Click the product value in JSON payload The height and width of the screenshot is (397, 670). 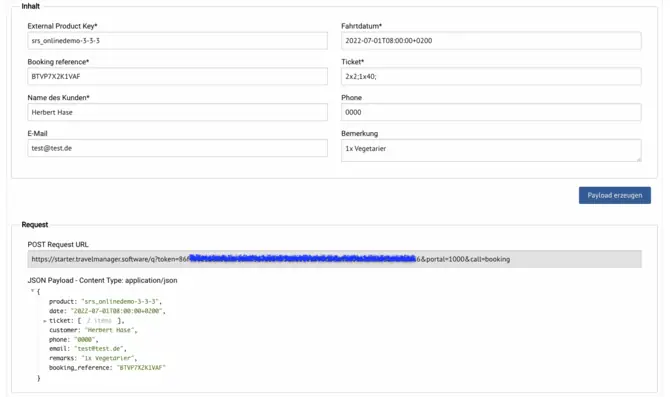(x=120, y=301)
